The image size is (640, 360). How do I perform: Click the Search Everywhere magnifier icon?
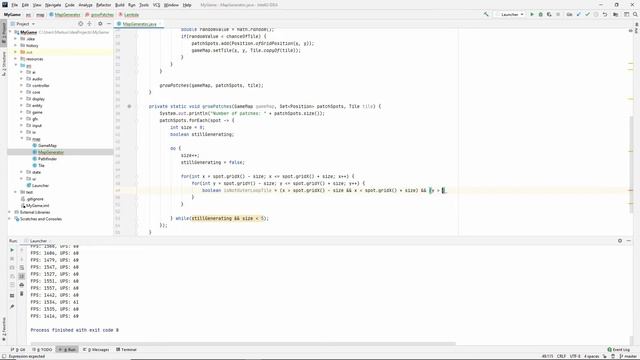pyautogui.click(x=635, y=15)
